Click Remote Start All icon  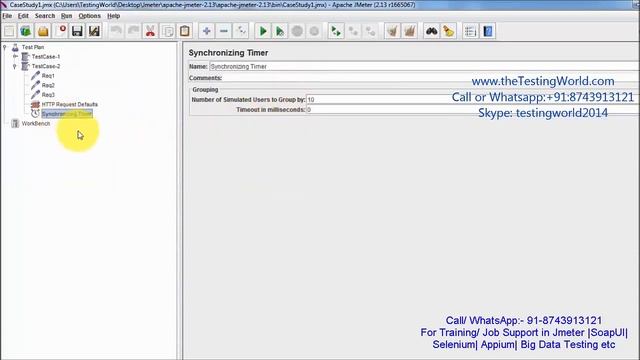click(336, 31)
